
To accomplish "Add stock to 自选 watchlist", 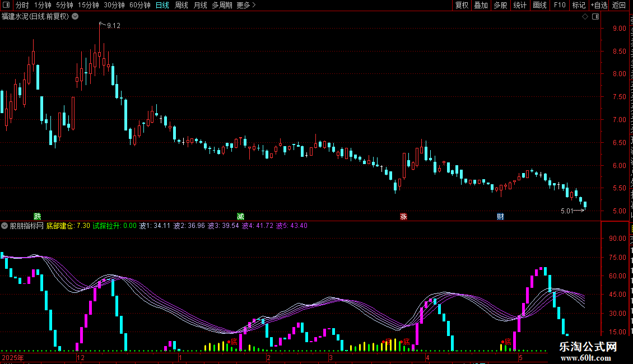I will pyautogui.click(x=599, y=5).
